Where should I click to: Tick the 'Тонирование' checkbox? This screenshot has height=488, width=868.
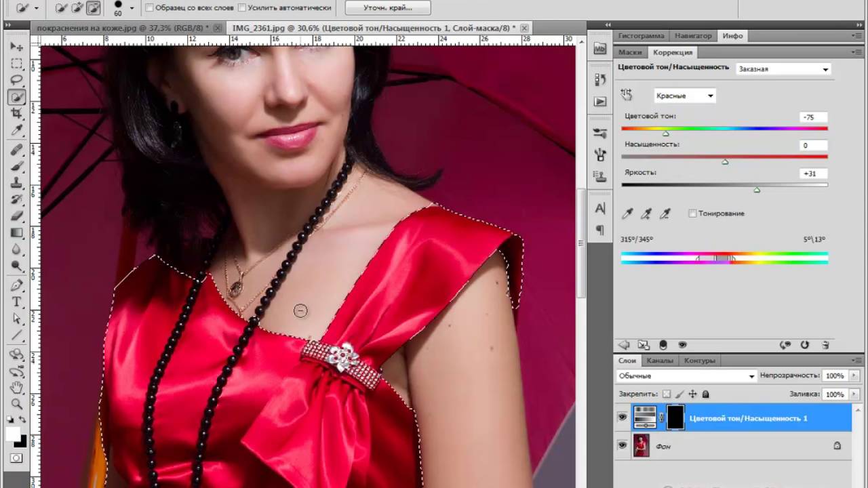(692, 213)
